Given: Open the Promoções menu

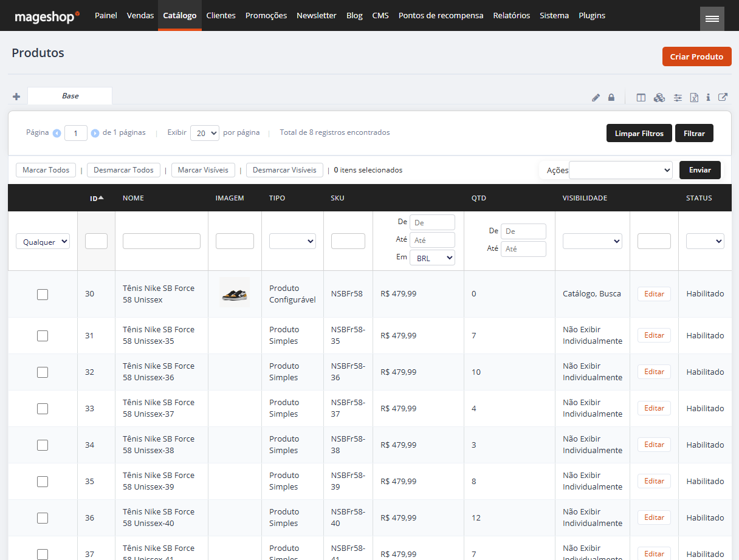Looking at the screenshot, I should point(266,15).
